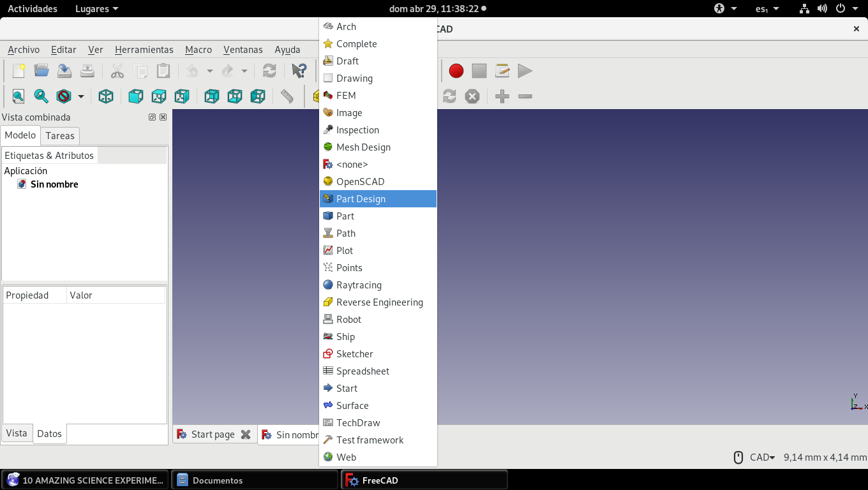The image size is (868, 490).
Task: Switch to the Vista property tab
Action: click(17, 433)
